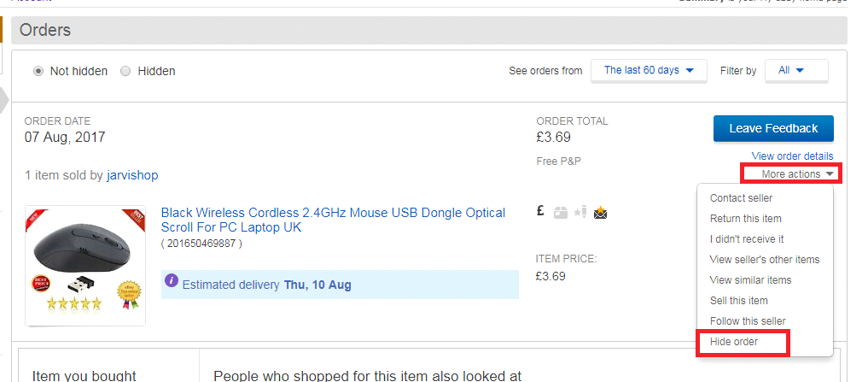Select the Hidden radio button
The width and height of the screenshot is (868, 382).
pyautogui.click(x=125, y=71)
